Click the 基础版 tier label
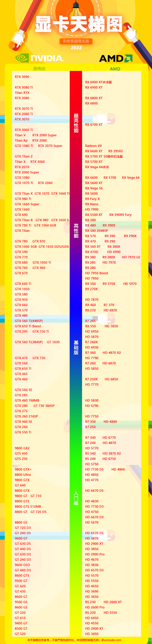Image resolution: width=152 pixels, height=644 pixels. coord(76,347)
